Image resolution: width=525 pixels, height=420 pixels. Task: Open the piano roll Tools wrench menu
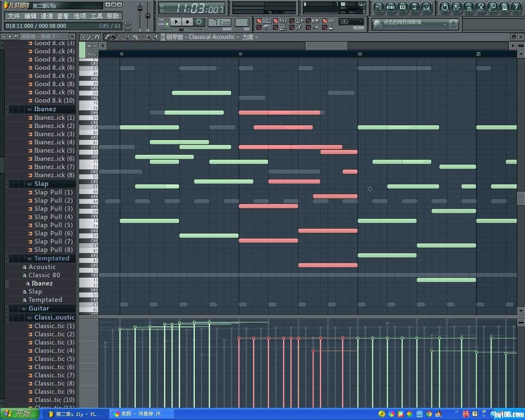click(x=90, y=37)
